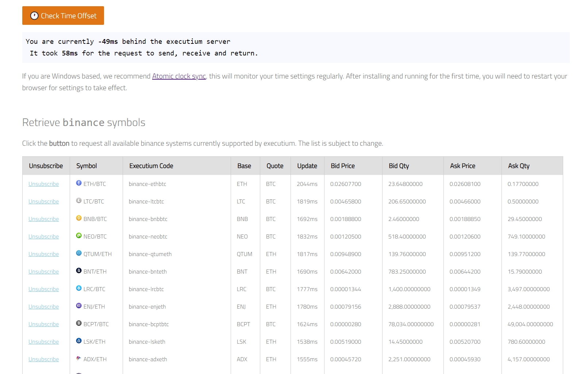Image resolution: width=588 pixels, height=374 pixels.
Task: Unsubscribe from the BCPT/BTC row
Action: pos(44,324)
